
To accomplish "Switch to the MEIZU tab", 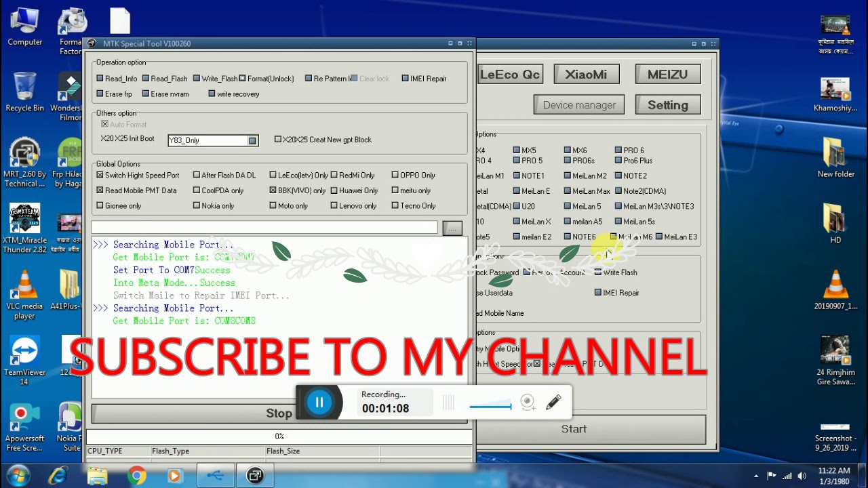I will click(667, 75).
